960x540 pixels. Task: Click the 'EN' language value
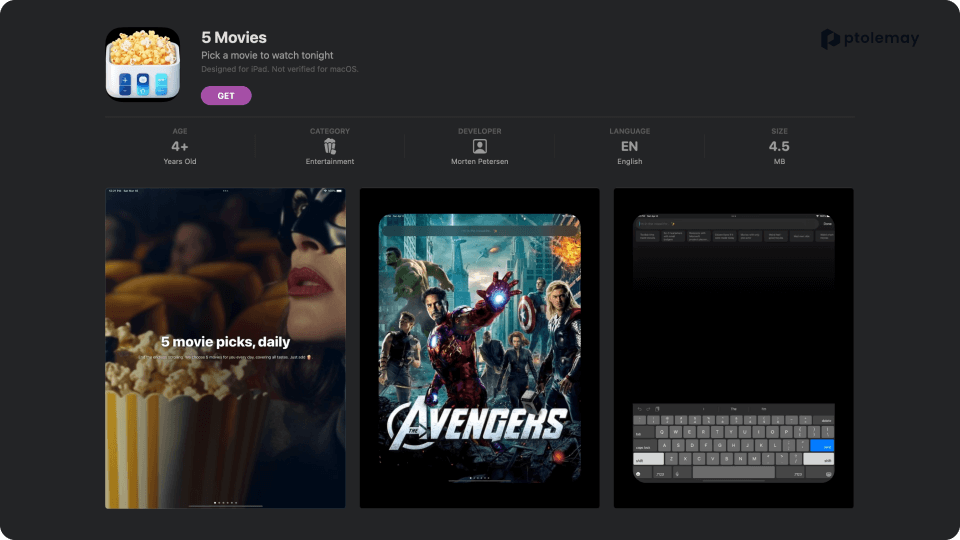click(629, 146)
